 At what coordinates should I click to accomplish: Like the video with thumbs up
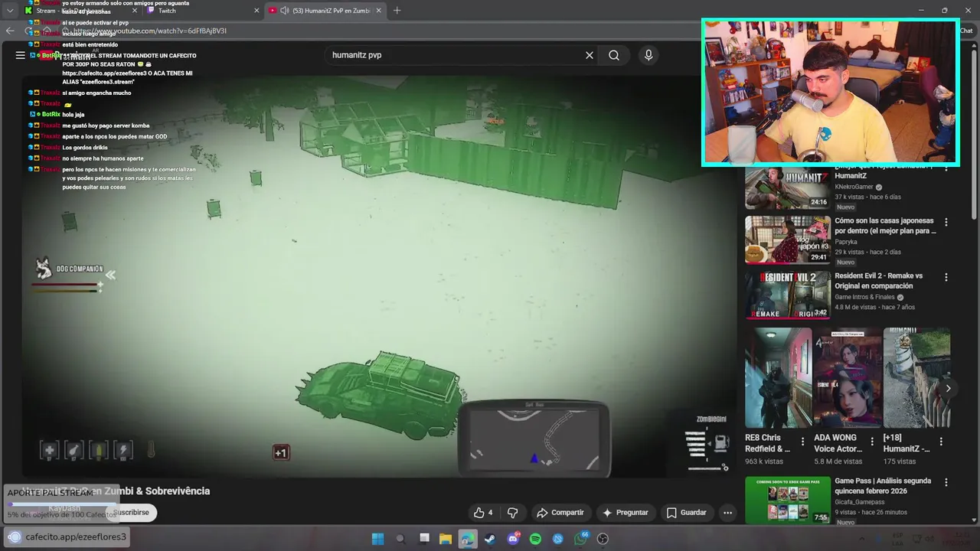pyautogui.click(x=483, y=513)
